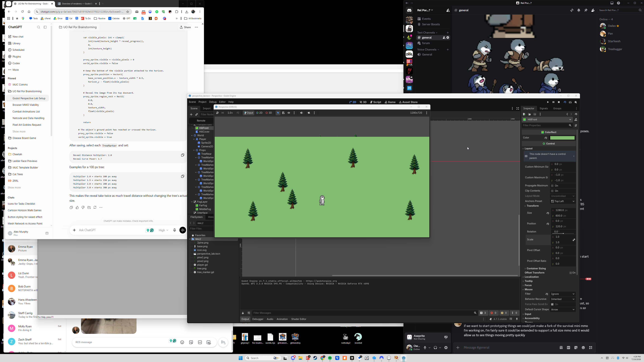Switch to the Signals tab

544,108
